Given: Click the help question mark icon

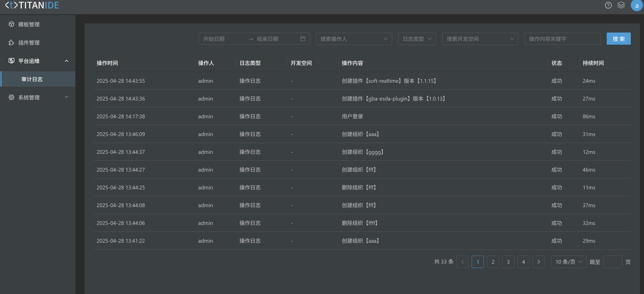Looking at the screenshot, I should point(608,5).
